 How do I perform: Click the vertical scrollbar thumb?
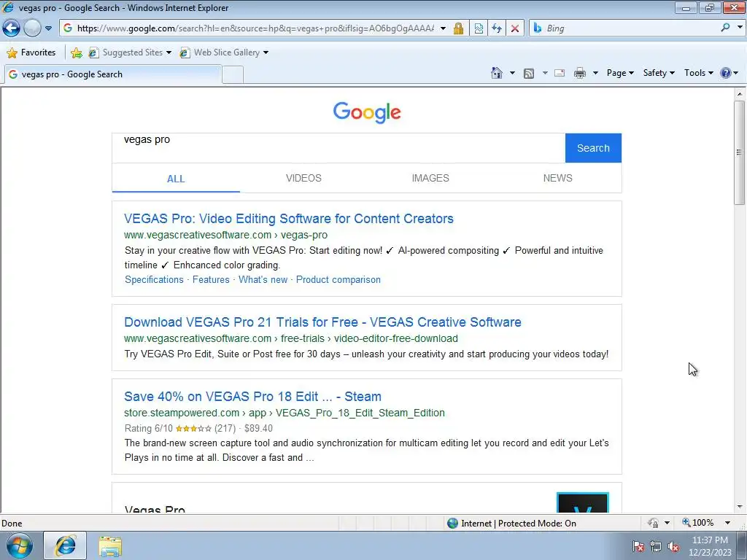[739, 152]
